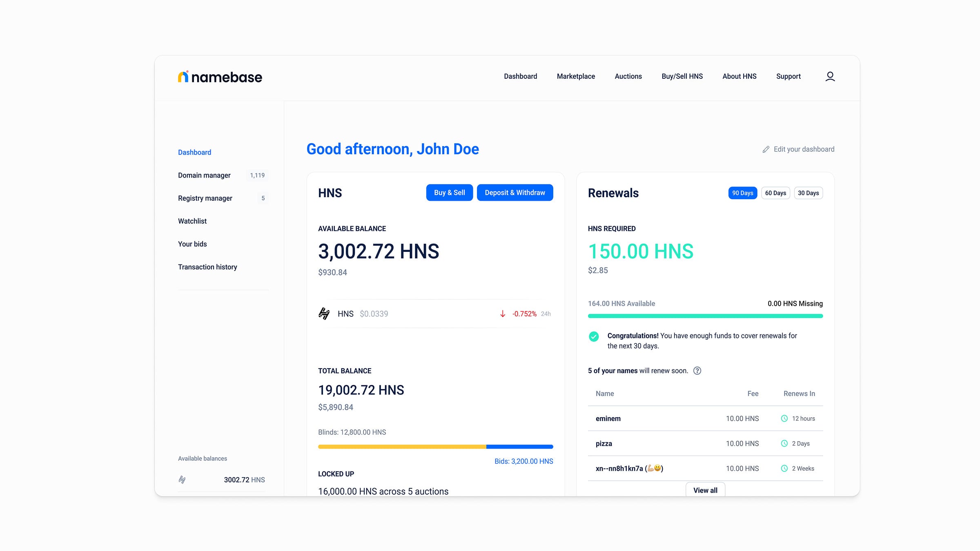980x551 pixels.
Task: Click the Bids: 3,200.00 HNS link
Action: tap(524, 461)
